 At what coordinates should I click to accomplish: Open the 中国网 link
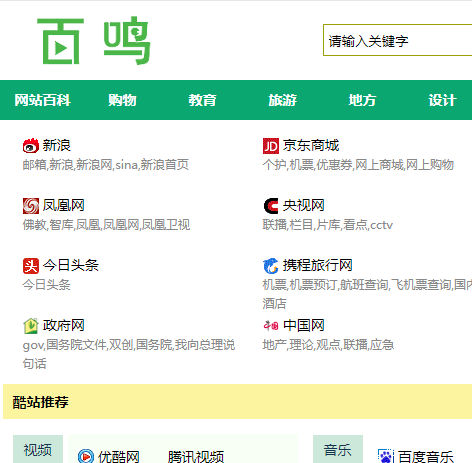click(303, 326)
